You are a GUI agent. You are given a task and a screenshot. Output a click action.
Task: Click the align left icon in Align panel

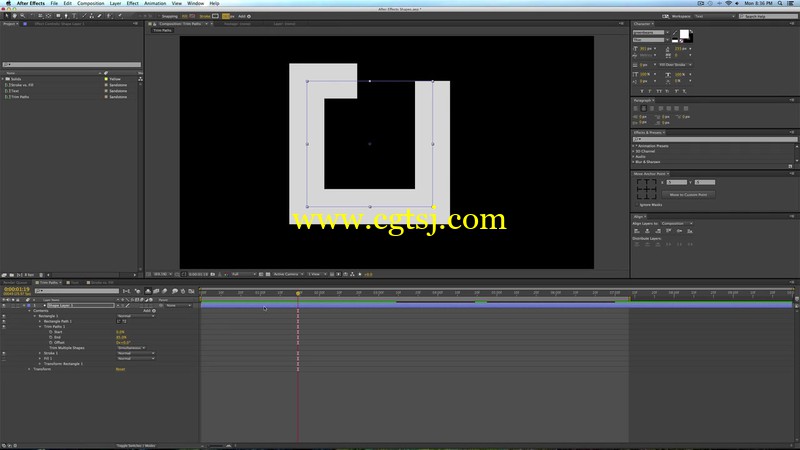point(637,231)
